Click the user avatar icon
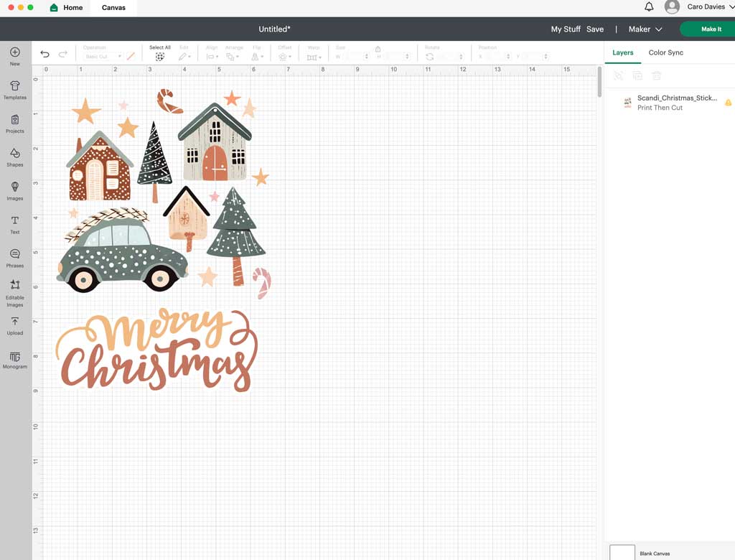The height and width of the screenshot is (560, 735). click(672, 7)
